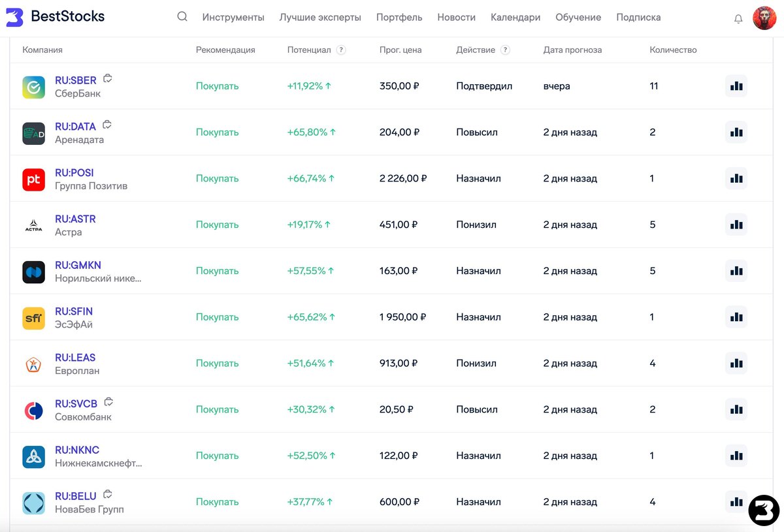Click the СберБанк company logo

point(33,87)
